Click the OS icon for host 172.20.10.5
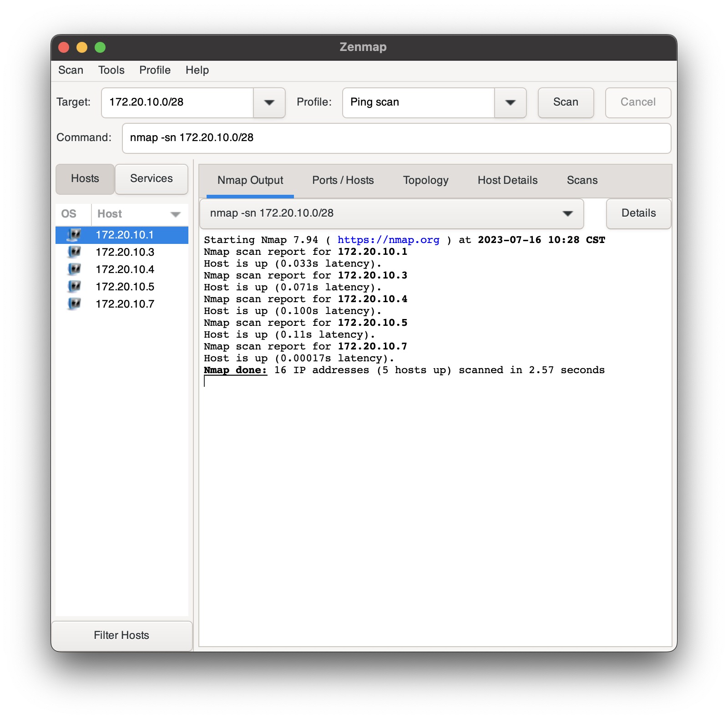Screen dimensions: 728x719 [x=74, y=287]
